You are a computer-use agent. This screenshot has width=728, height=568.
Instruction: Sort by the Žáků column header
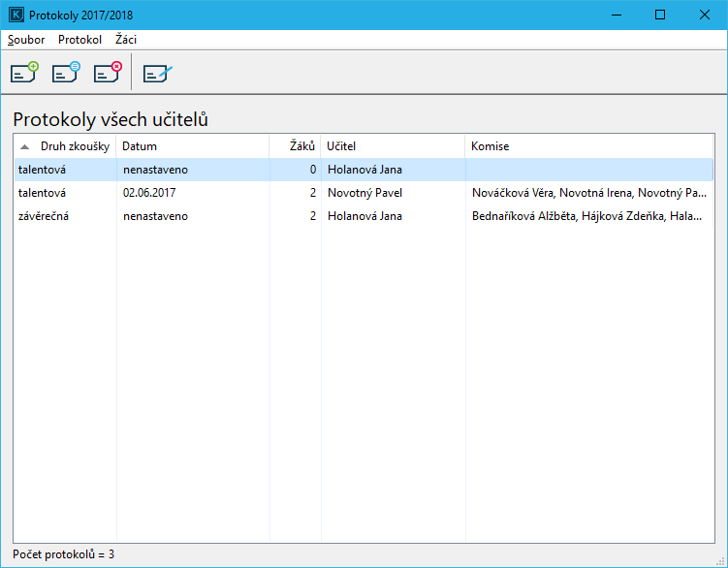pyautogui.click(x=302, y=146)
